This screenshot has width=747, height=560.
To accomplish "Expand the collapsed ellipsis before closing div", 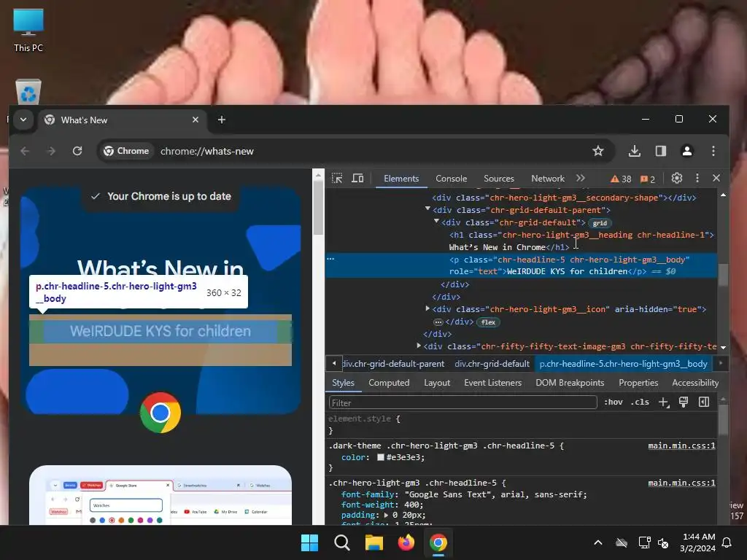I will pyautogui.click(x=438, y=322).
